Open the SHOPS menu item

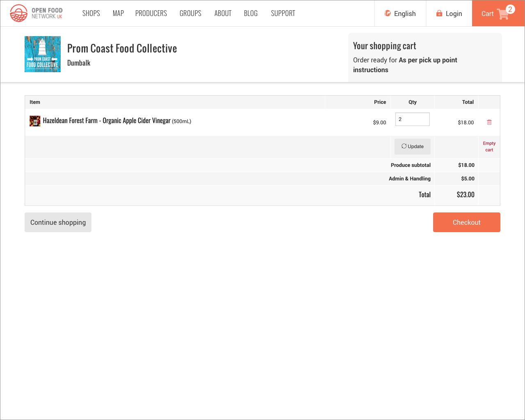pyautogui.click(x=91, y=14)
